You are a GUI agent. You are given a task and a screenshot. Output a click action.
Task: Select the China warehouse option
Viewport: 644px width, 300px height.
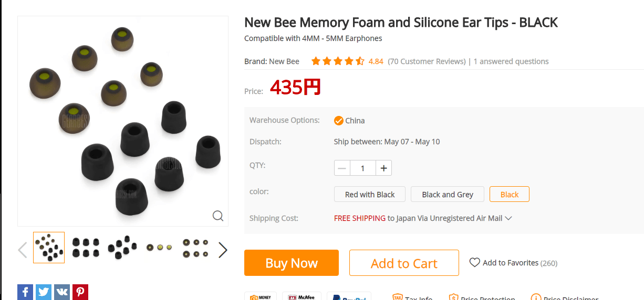tap(339, 121)
